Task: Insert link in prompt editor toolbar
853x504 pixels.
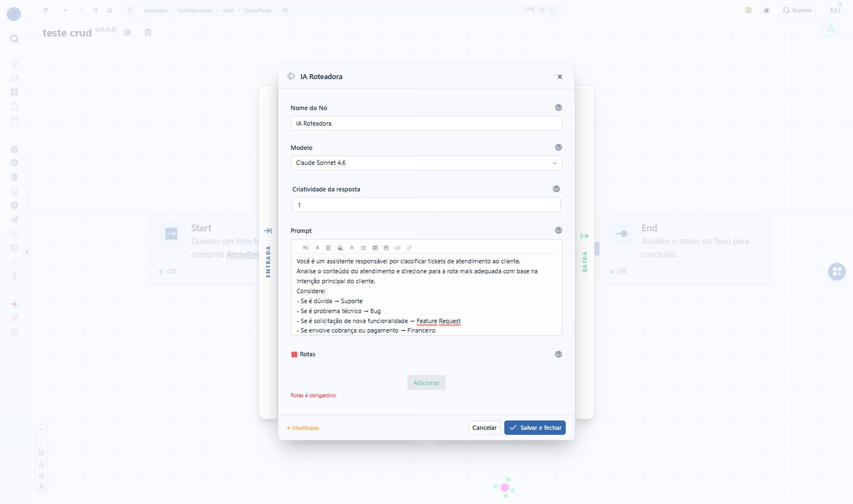Action: click(409, 248)
